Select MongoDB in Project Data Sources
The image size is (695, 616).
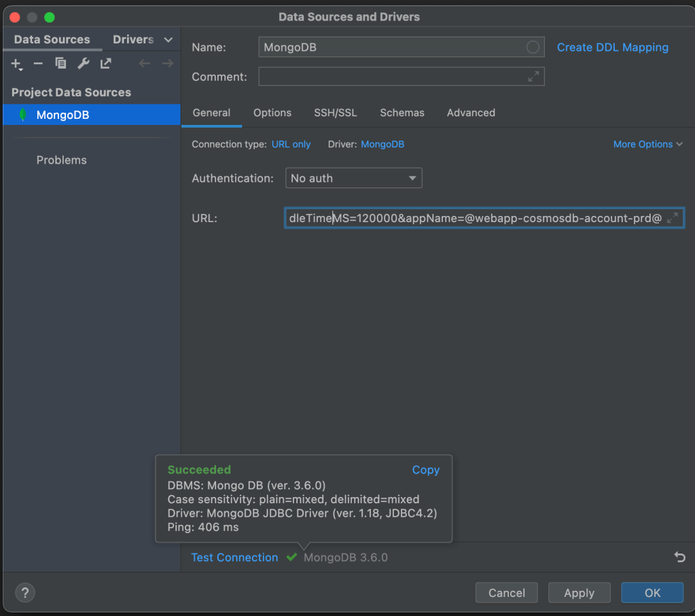pyautogui.click(x=63, y=115)
